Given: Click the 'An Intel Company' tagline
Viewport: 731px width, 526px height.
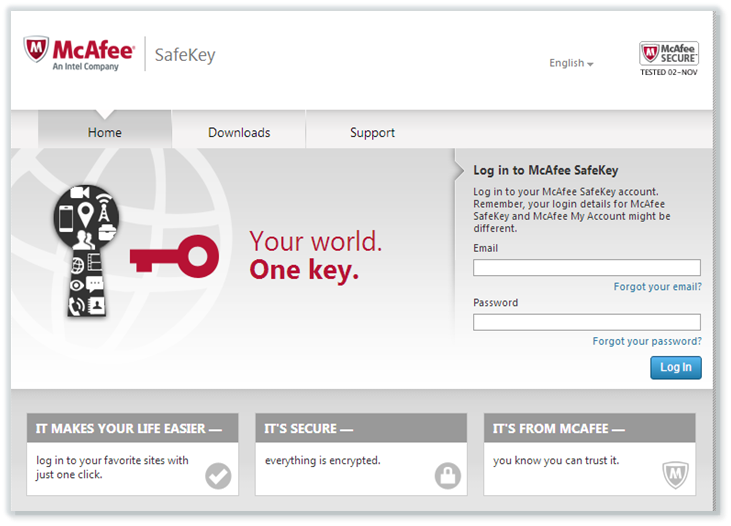Looking at the screenshot, I should click(85, 67).
